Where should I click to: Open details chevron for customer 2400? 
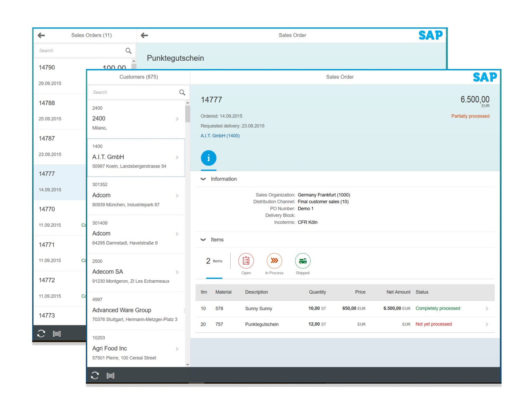[177, 119]
